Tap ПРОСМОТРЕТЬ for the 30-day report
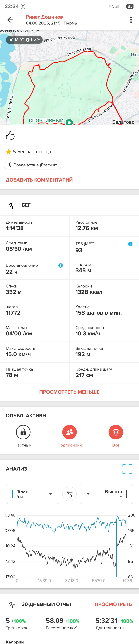 pyautogui.click(x=113, y=604)
